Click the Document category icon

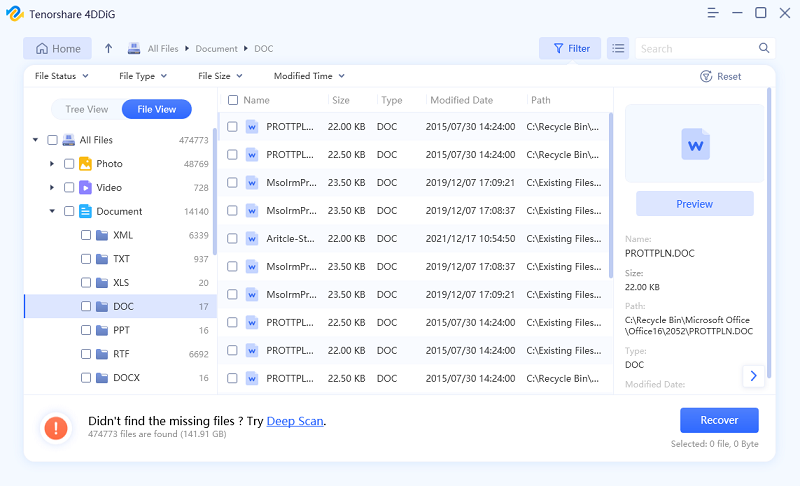(85, 211)
